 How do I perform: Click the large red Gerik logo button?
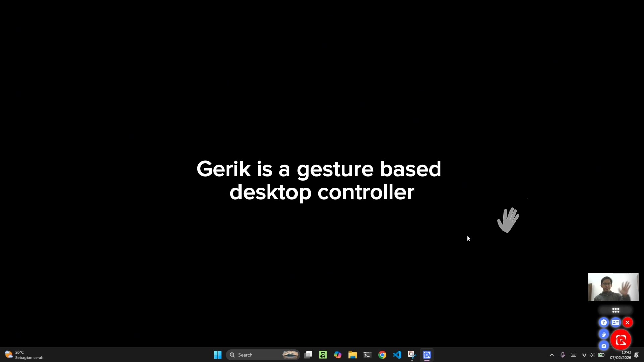(621, 340)
